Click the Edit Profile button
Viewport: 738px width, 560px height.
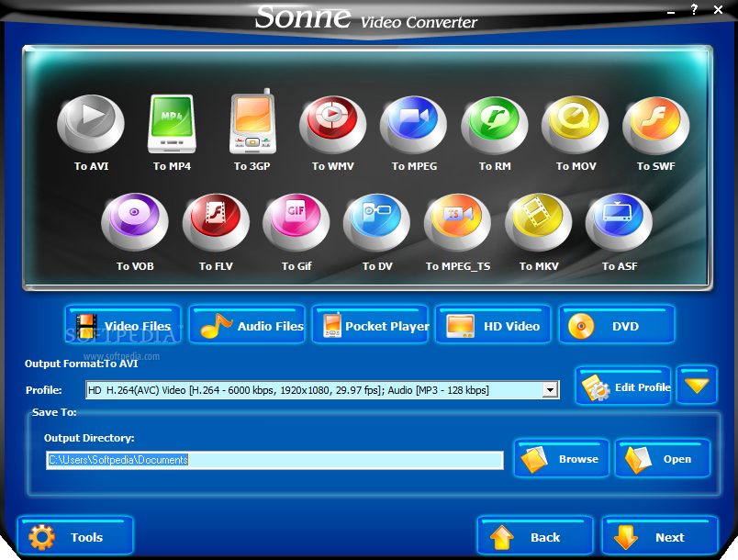[x=623, y=386]
